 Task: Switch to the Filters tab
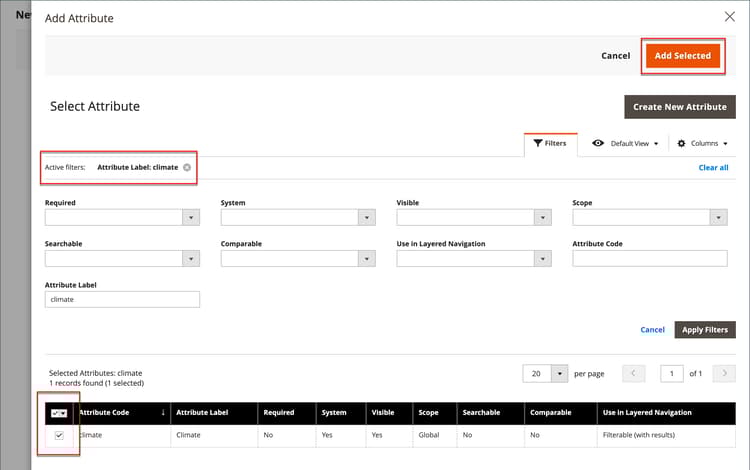[550, 143]
